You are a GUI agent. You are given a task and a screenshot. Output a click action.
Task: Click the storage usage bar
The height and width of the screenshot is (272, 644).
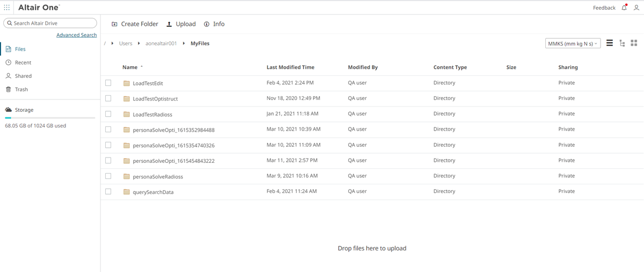tap(50, 118)
